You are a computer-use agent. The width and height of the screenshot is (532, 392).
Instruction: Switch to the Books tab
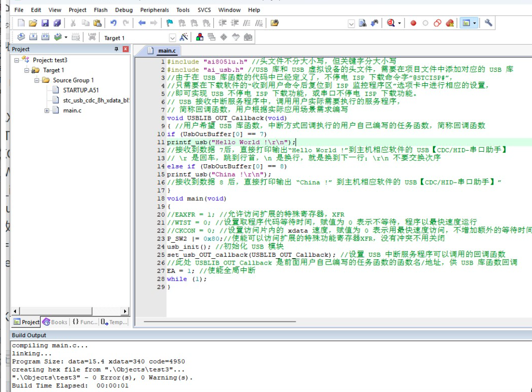55,322
